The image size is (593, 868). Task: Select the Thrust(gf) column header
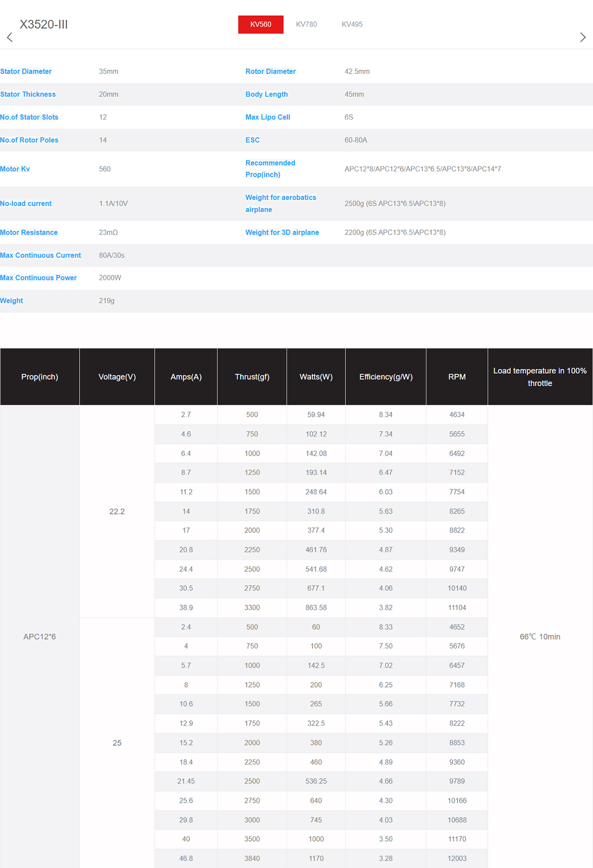pos(252,377)
